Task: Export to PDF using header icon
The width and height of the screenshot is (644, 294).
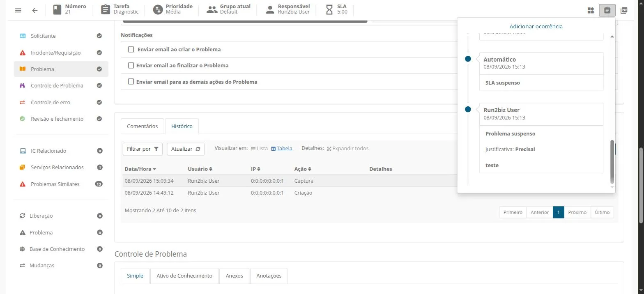Action: (x=624, y=10)
